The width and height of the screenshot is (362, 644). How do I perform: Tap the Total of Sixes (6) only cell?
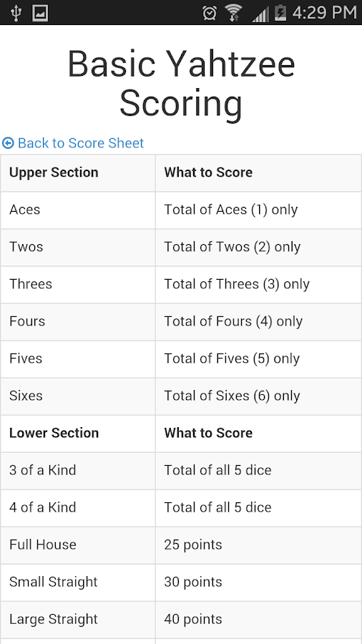click(258, 396)
